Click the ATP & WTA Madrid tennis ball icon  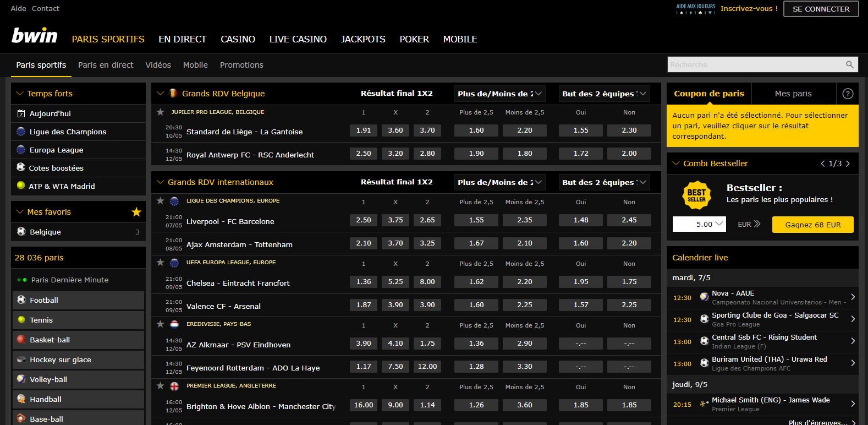21,186
